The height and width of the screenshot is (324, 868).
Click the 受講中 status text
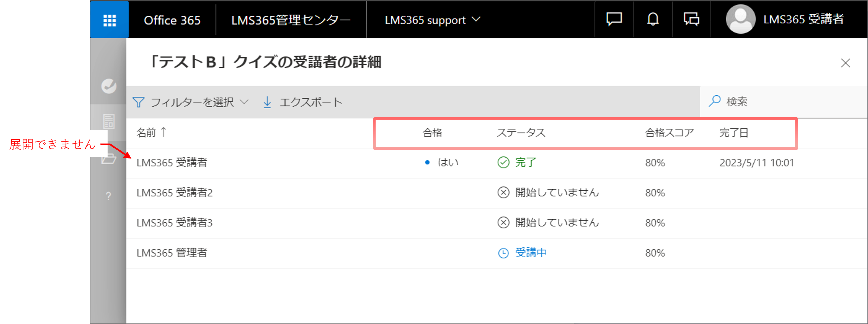pyautogui.click(x=531, y=252)
